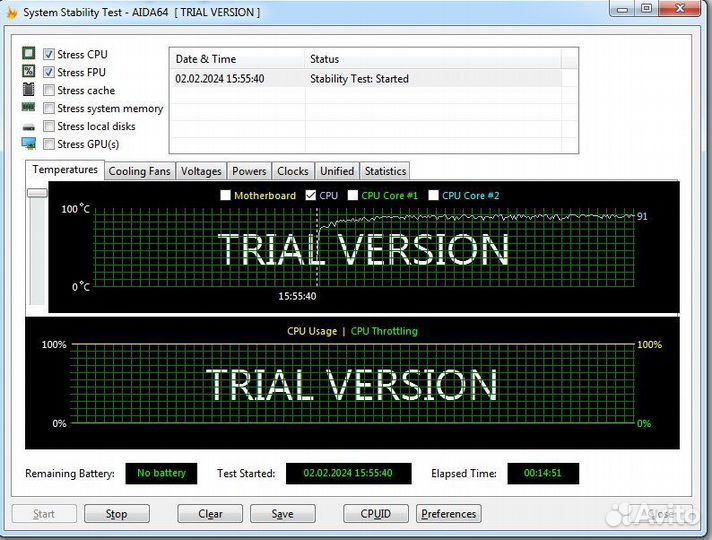Image resolution: width=712 pixels, height=540 pixels.
Task: Select the Temperatures tab
Action: tap(65, 170)
